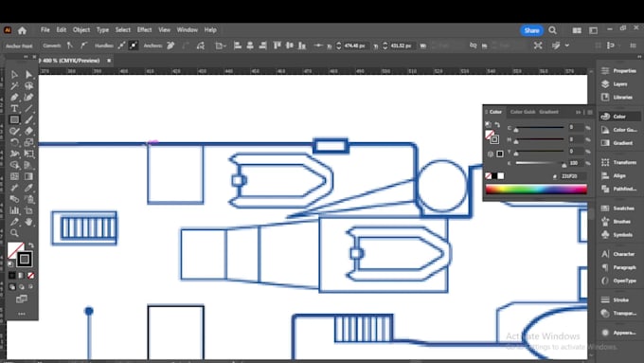
Task: Collapse Color panel with double arrows
Action: pyautogui.click(x=579, y=112)
